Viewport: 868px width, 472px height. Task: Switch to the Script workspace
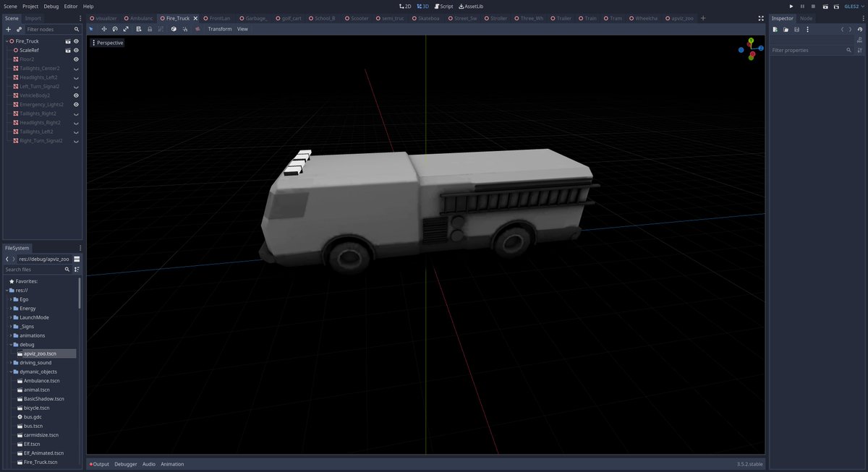pos(444,6)
